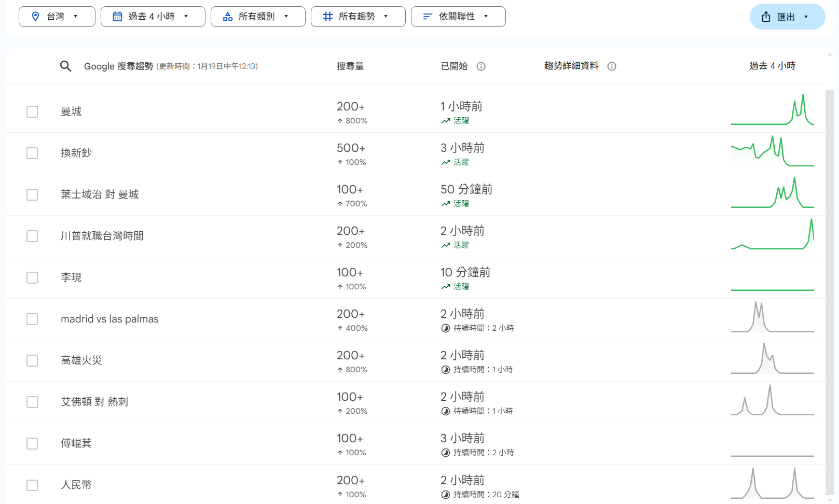Screen dimensions: 839x504
Task: Click the 搜尋量 column header
Action: 350,66
